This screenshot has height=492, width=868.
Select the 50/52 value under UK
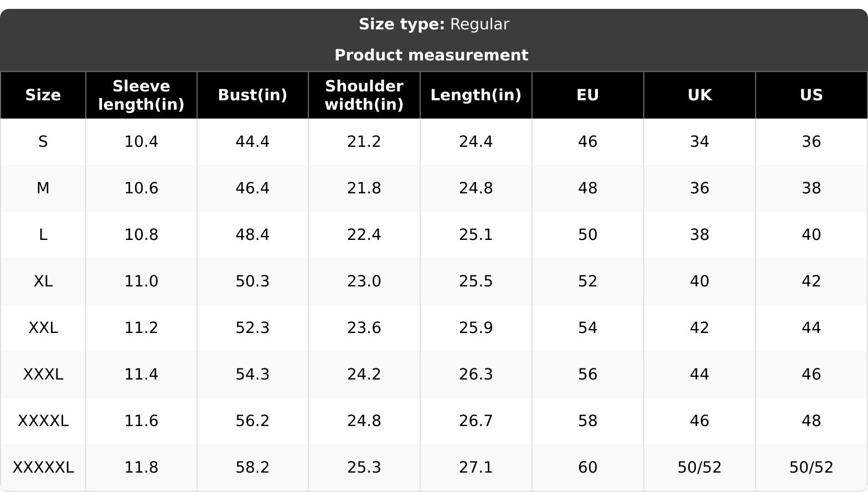(700, 468)
